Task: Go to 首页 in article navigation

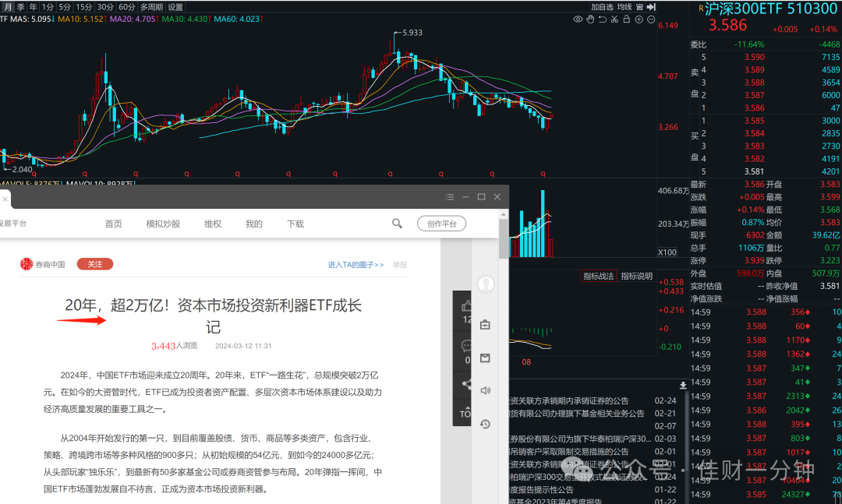Action: [x=113, y=224]
